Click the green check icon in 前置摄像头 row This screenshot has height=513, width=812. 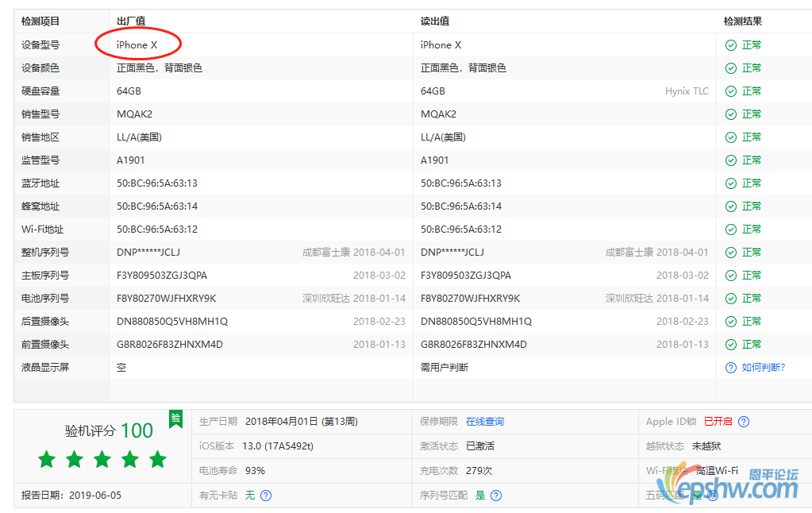click(731, 345)
